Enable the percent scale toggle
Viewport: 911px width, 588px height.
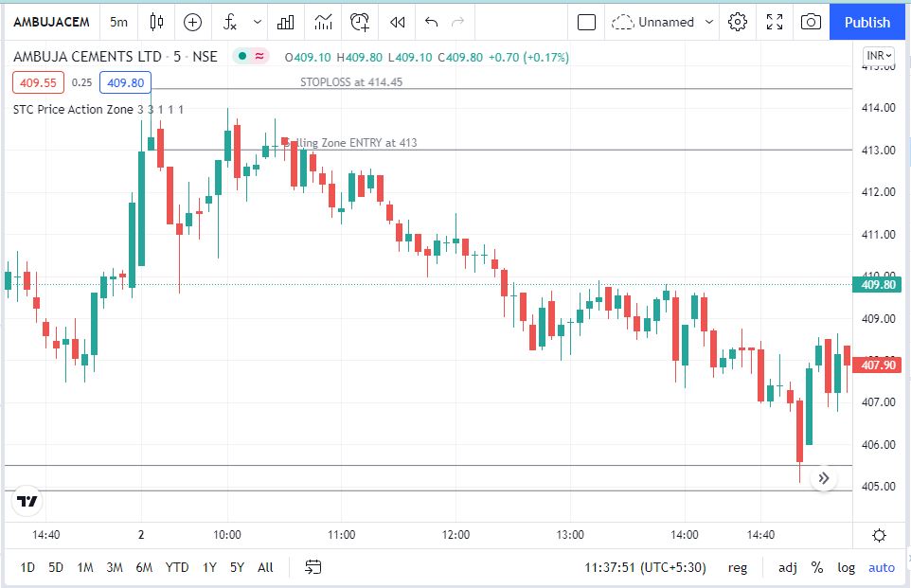pos(816,567)
